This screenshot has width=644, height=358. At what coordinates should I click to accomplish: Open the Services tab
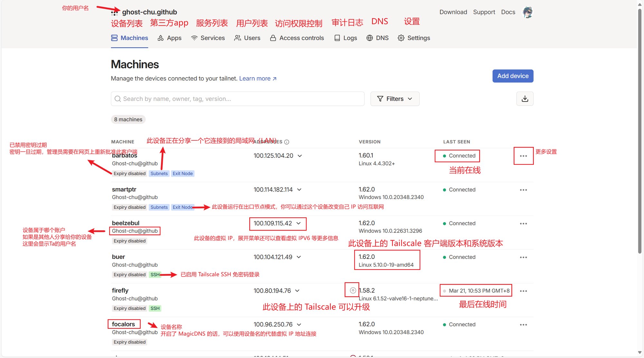click(208, 38)
